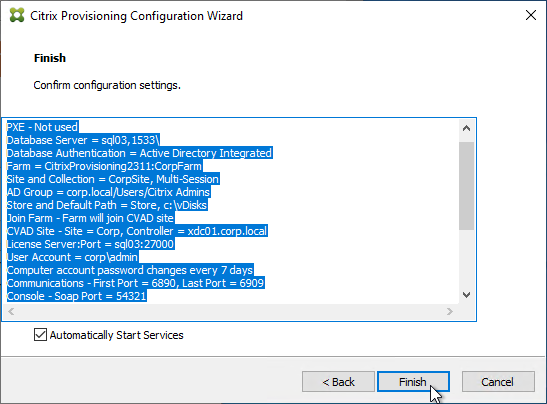
Task: Click the Finish button
Action: 413,382
